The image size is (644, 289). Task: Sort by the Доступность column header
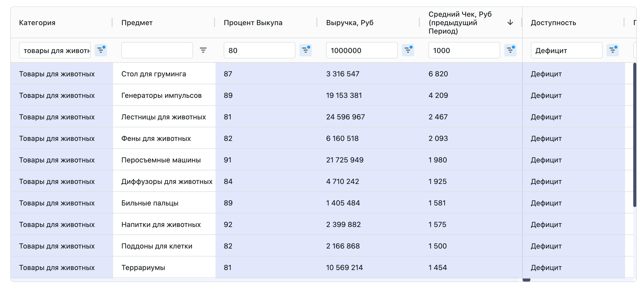(x=553, y=23)
